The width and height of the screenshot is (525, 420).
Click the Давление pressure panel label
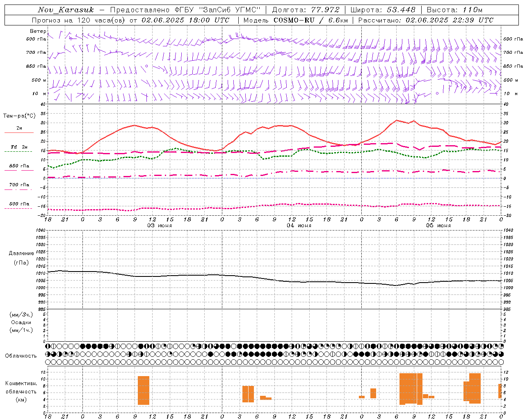(21, 253)
